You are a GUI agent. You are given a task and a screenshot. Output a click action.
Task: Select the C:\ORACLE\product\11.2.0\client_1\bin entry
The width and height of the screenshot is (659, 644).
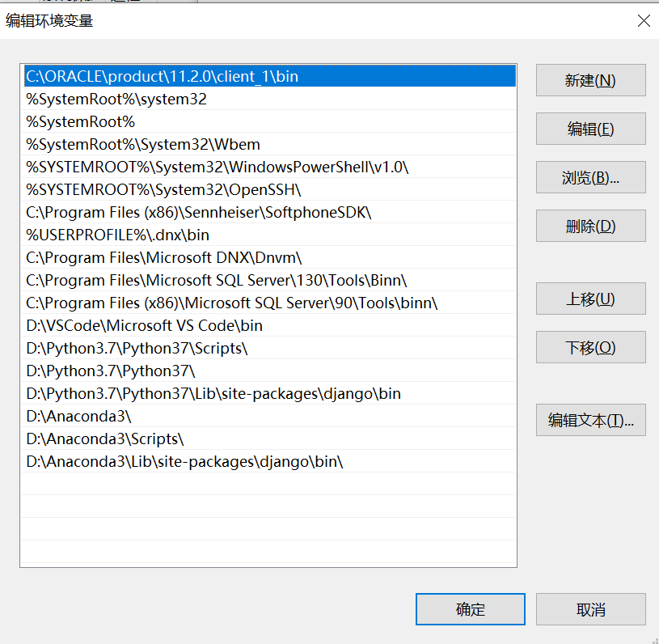(x=270, y=76)
